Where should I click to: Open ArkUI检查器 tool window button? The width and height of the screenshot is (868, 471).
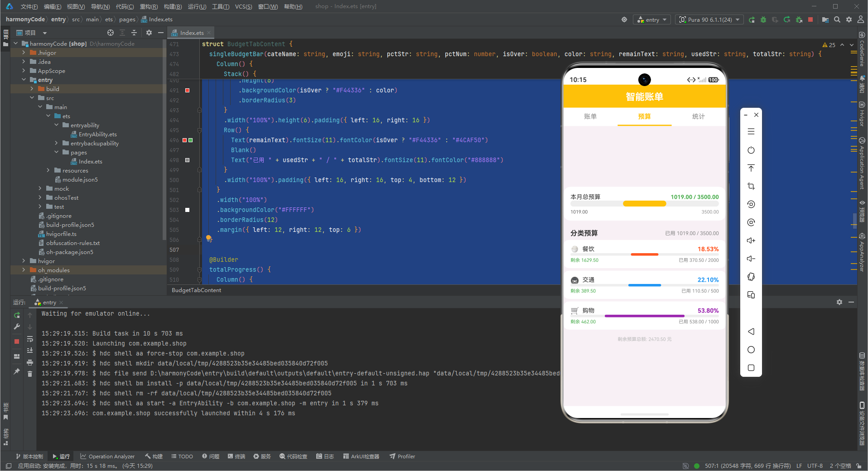[361, 456]
